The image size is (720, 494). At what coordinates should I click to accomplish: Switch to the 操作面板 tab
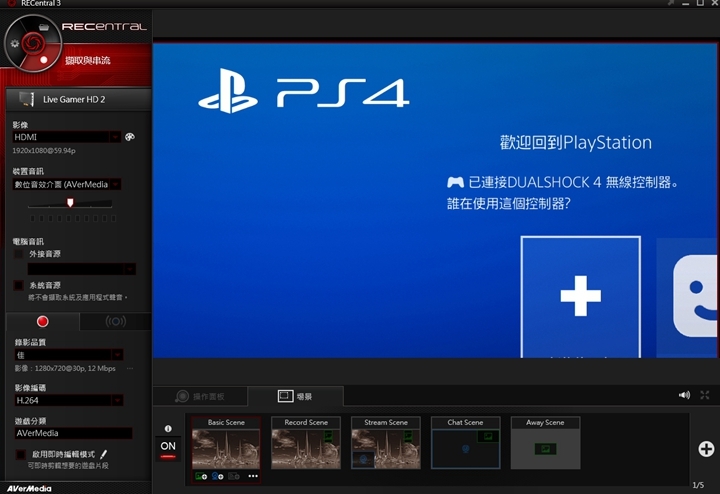click(200, 396)
